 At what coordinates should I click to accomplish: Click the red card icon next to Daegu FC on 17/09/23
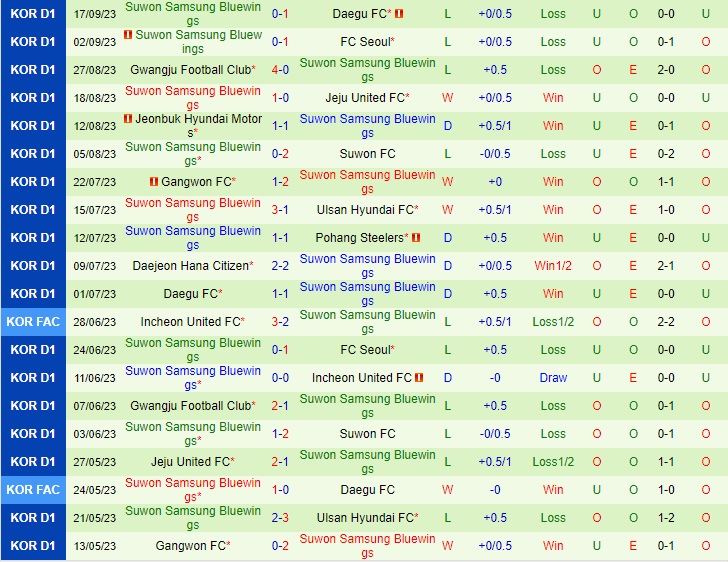pyautogui.click(x=399, y=14)
